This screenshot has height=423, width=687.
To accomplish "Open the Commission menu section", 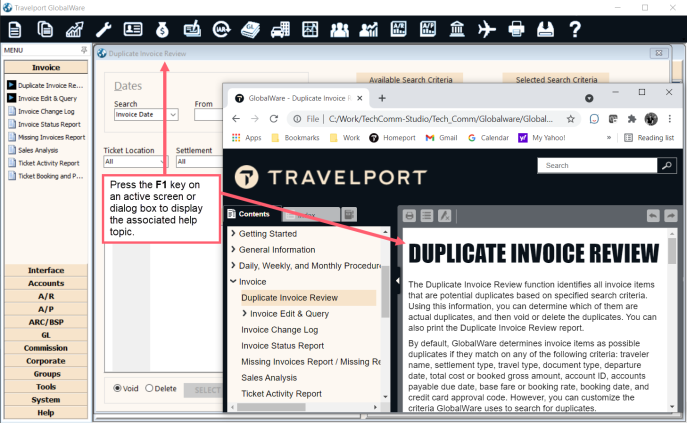I will click(x=46, y=348).
